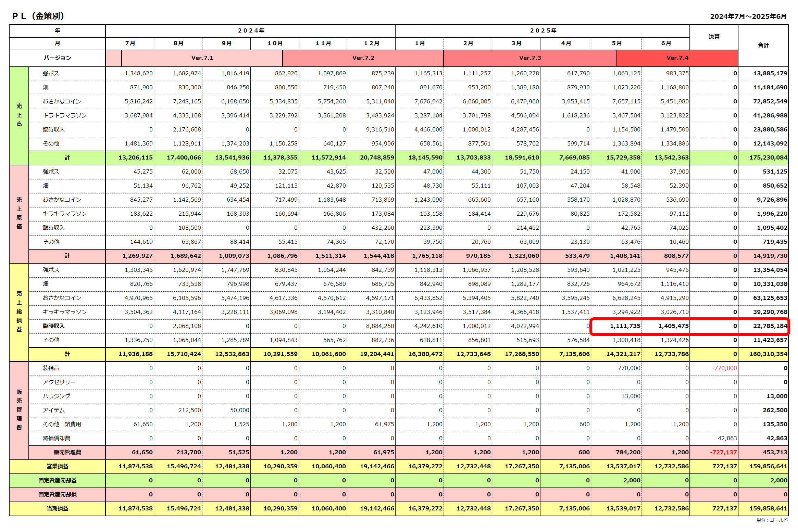The height and width of the screenshot is (532, 798).
Task: Select the 決算 column header
Action: [714, 37]
